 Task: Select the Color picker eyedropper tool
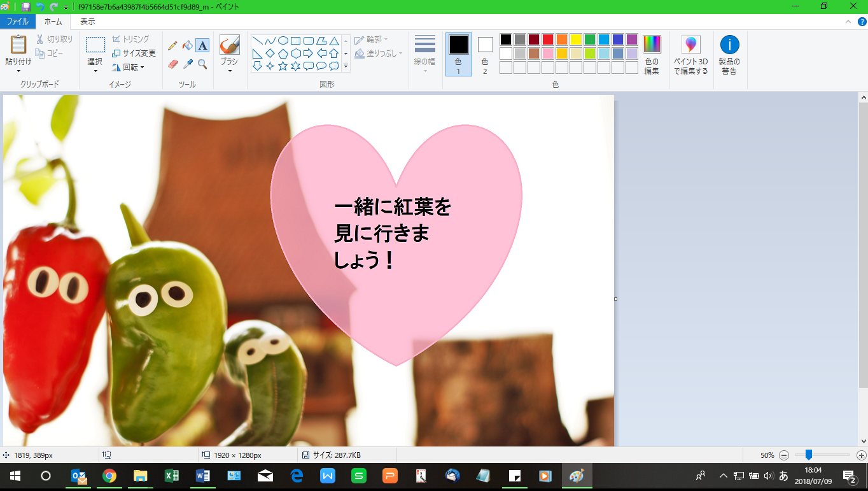[x=188, y=64]
